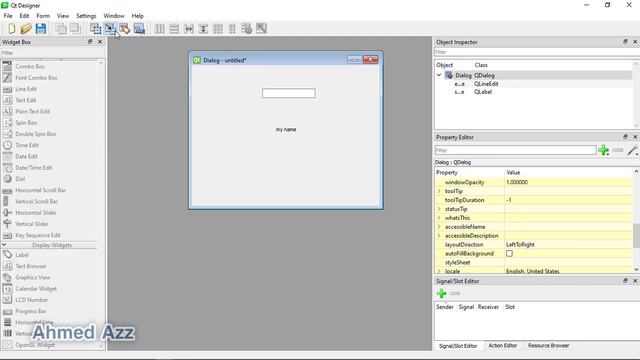Expand the locale property

click(439, 271)
